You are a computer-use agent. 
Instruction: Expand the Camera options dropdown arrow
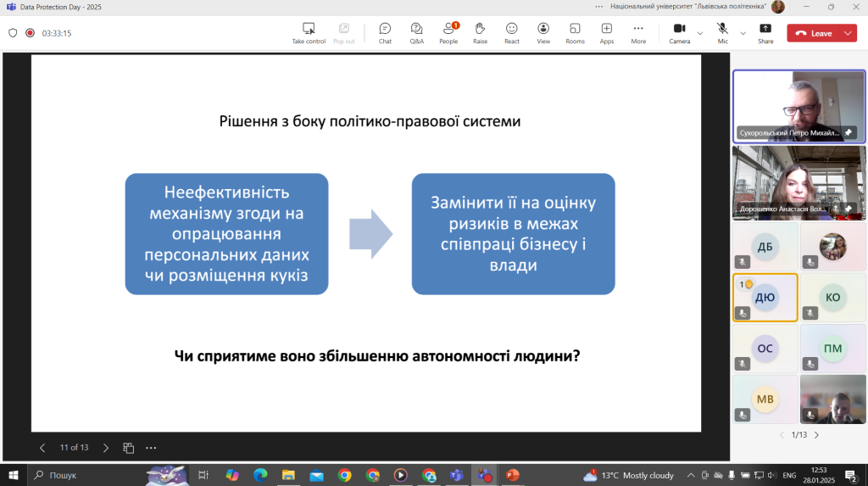click(x=700, y=33)
